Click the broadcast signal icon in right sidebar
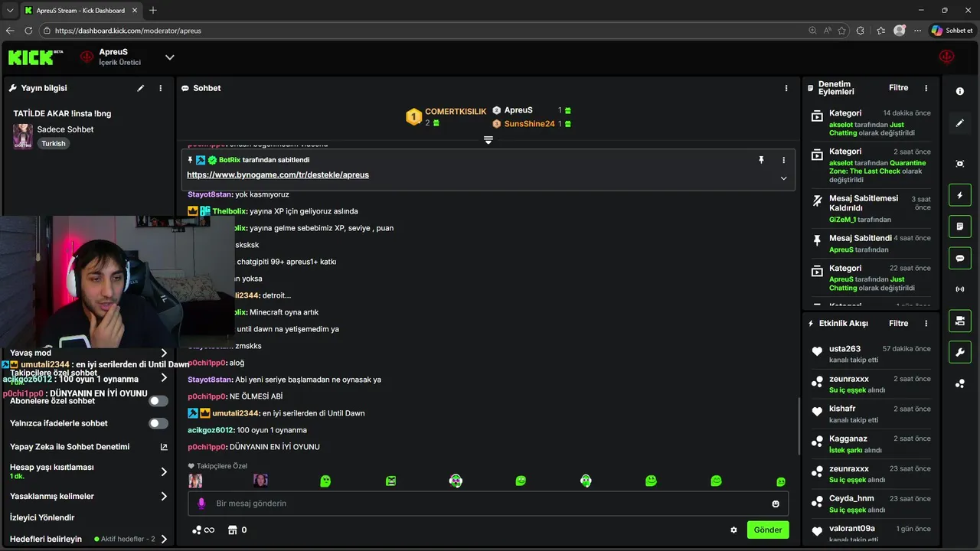Image resolution: width=980 pixels, height=551 pixels. click(959, 289)
